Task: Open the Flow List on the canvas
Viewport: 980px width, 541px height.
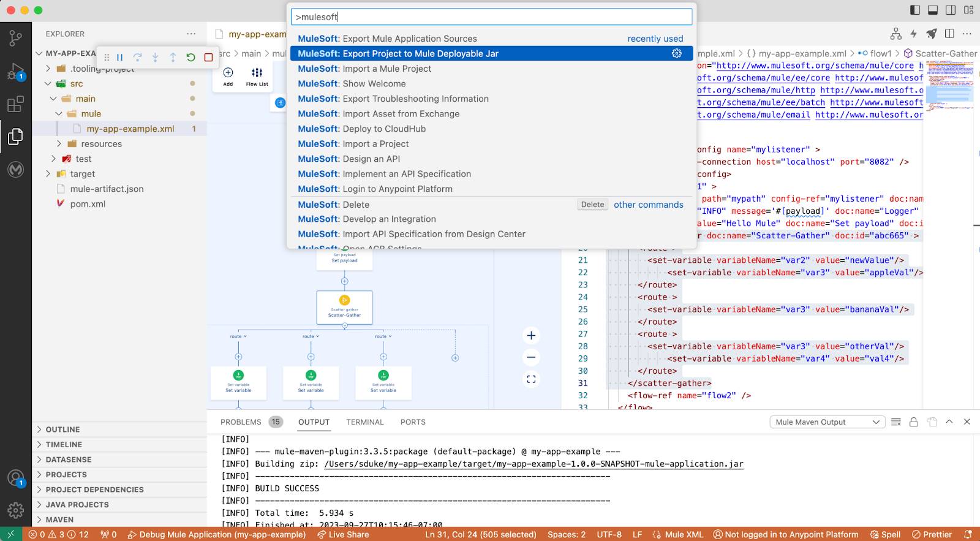Action: [x=257, y=77]
